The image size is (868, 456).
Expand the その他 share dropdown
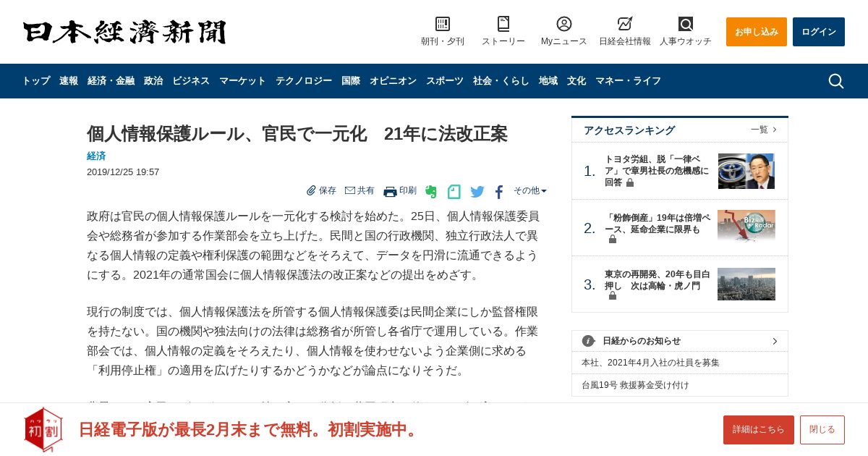pyautogui.click(x=530, y=190)
